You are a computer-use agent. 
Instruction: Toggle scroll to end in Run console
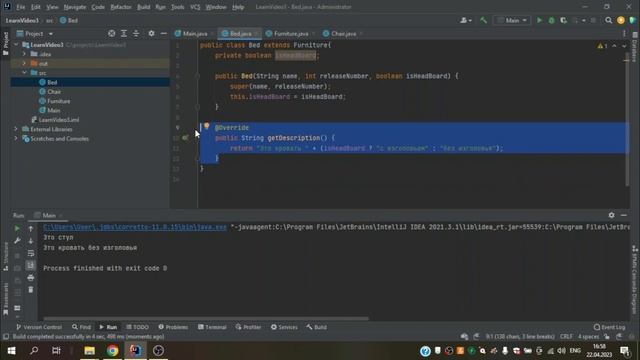pos(31,265)
